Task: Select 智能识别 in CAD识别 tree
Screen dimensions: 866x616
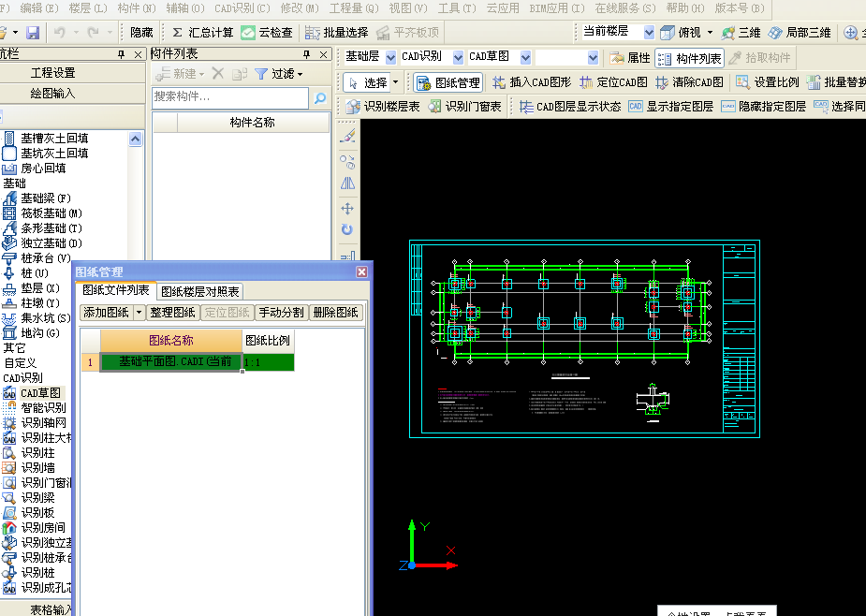Action: click(x=36, y=408)
